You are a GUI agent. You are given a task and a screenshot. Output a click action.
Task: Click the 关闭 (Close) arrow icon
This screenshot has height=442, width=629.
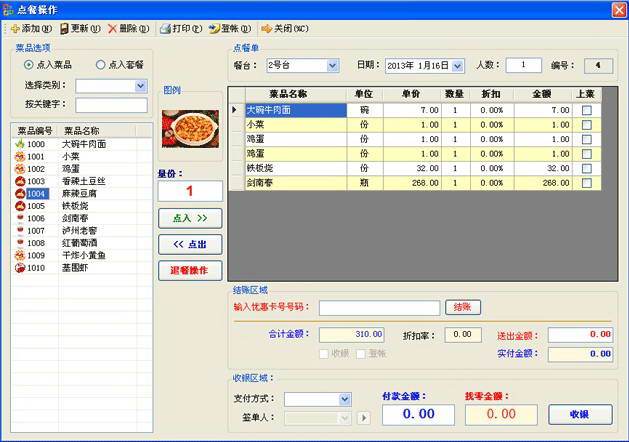pyautogui.click(x=266, y=29)
